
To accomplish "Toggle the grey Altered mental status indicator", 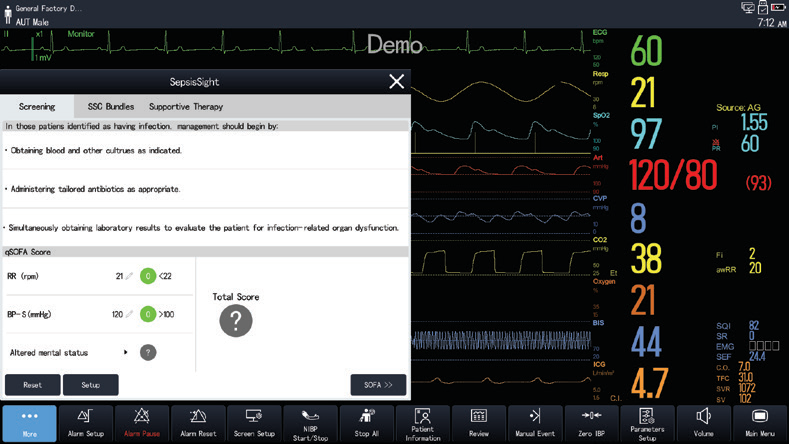I will pos(147,352).
